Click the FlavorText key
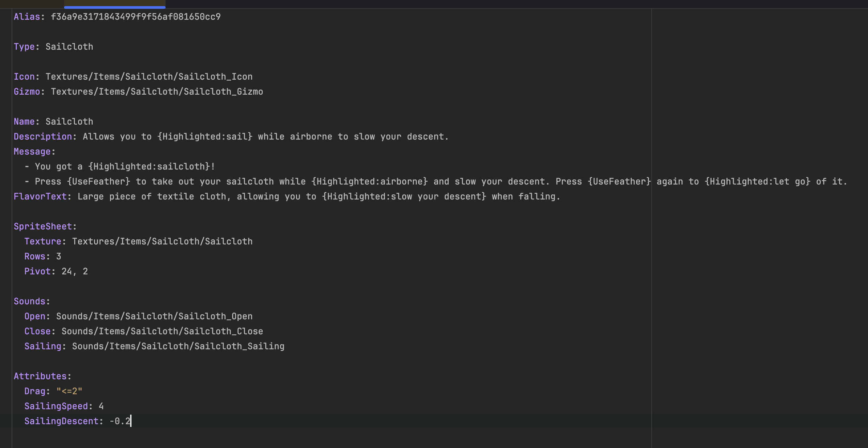This screenshot has height=448, width=868. click(x=40, y=196)
